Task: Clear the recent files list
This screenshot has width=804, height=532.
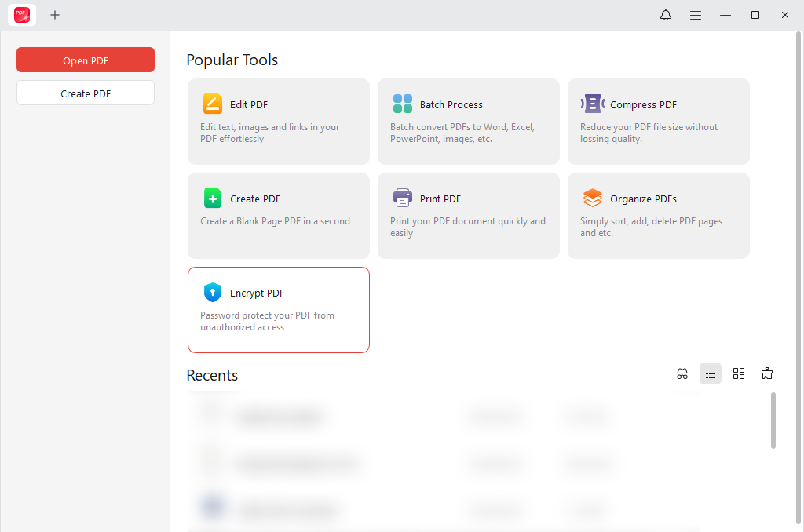Action: [x=767, y=373]
